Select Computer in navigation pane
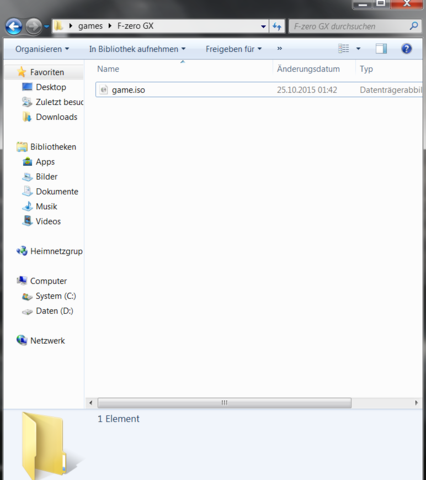The image size is (426, 480). 48,281
